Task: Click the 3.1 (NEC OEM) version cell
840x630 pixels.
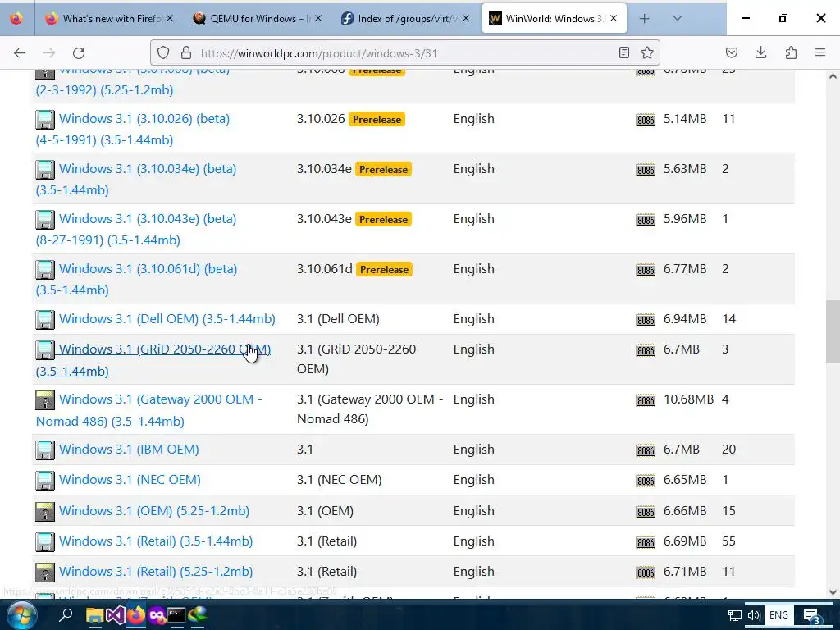Action: click(x=339, y=479)
